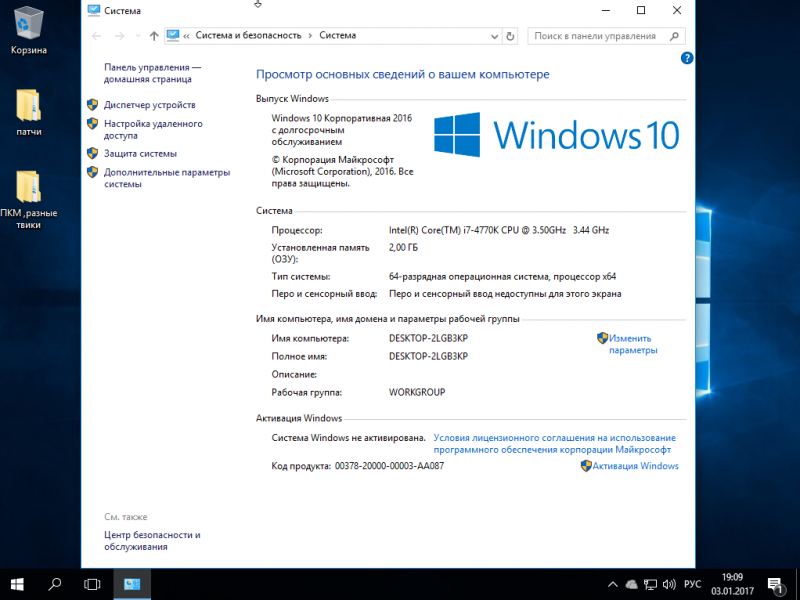Open the taskbar clock and date
800x600 pixels.
[x=732, y=585]
